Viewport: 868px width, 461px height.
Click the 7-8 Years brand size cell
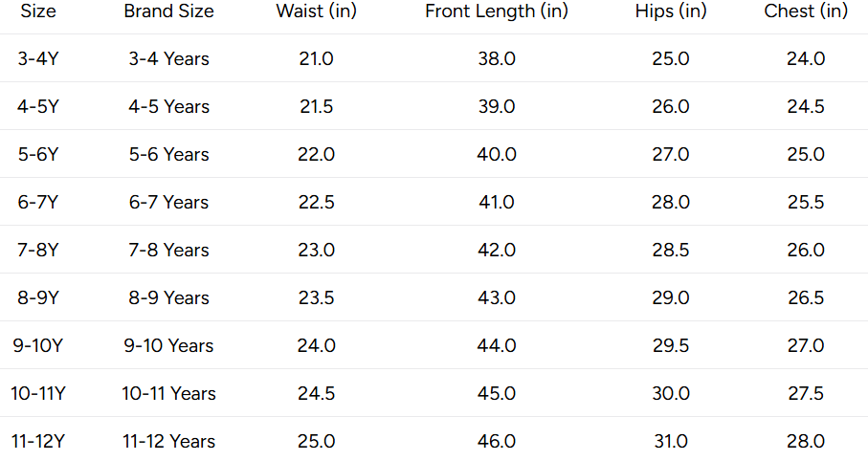pyautogui.click(x=168, y=251)
